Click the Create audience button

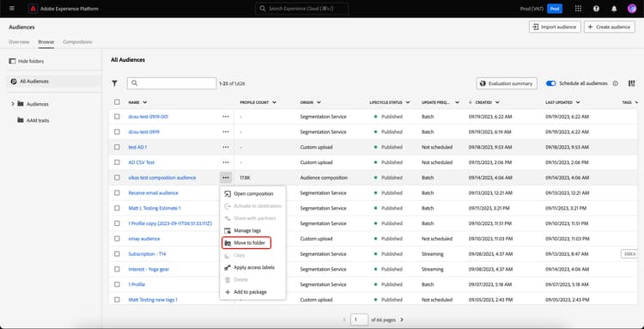click(609, 27)
